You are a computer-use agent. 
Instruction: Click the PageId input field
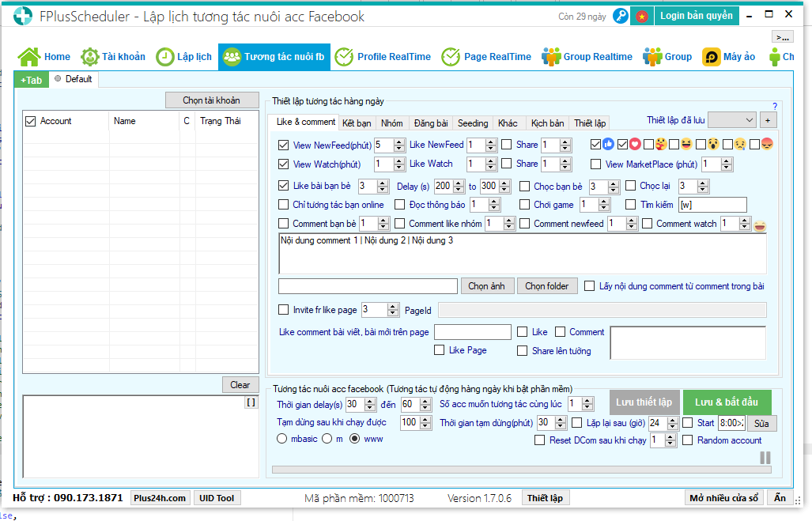[x=602, y=310]
